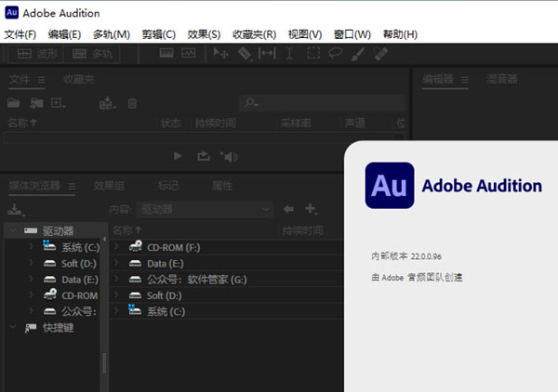
Task: Toggle loop playback in Files panel
Action: (204, 156)
